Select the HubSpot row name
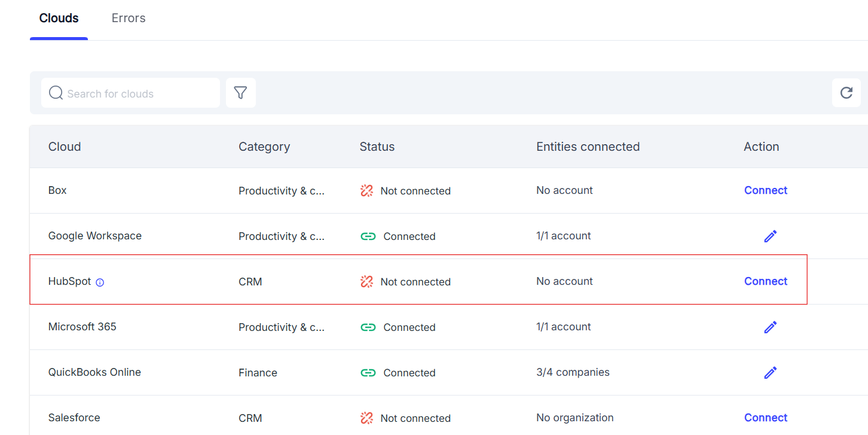 coord(70,281)
